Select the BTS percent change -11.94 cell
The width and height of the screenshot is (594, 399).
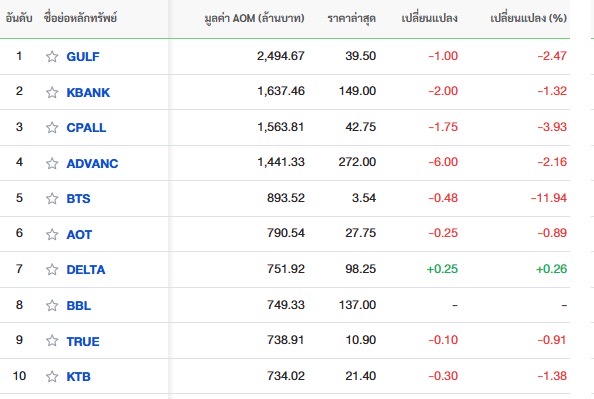click(x=549, y=198)
